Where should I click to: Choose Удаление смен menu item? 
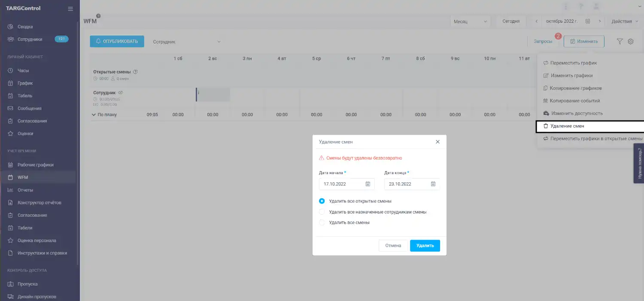coord(591,126)
